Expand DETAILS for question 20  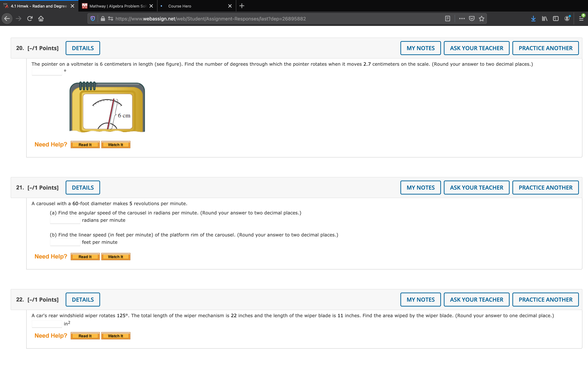click(x=83, y=48)
